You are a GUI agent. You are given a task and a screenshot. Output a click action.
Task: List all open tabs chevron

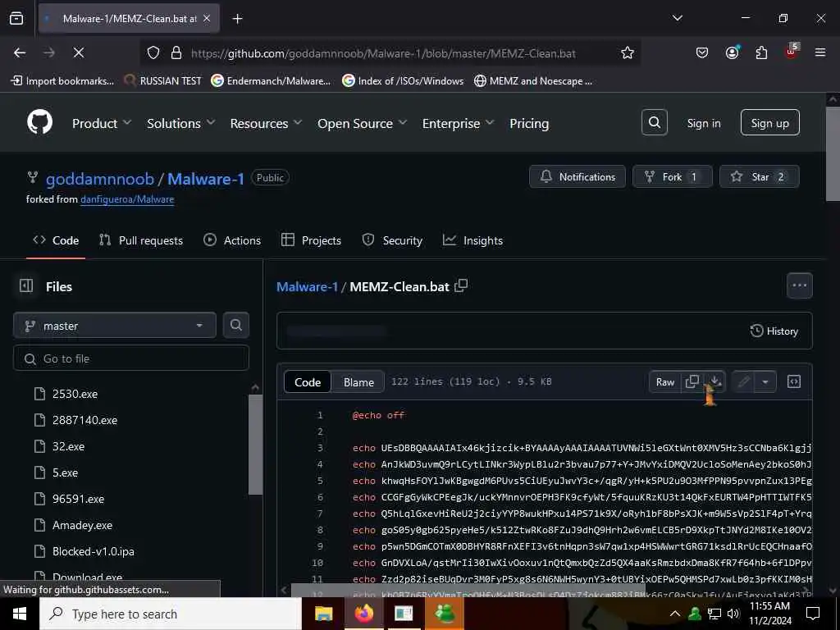click(677, 18)
